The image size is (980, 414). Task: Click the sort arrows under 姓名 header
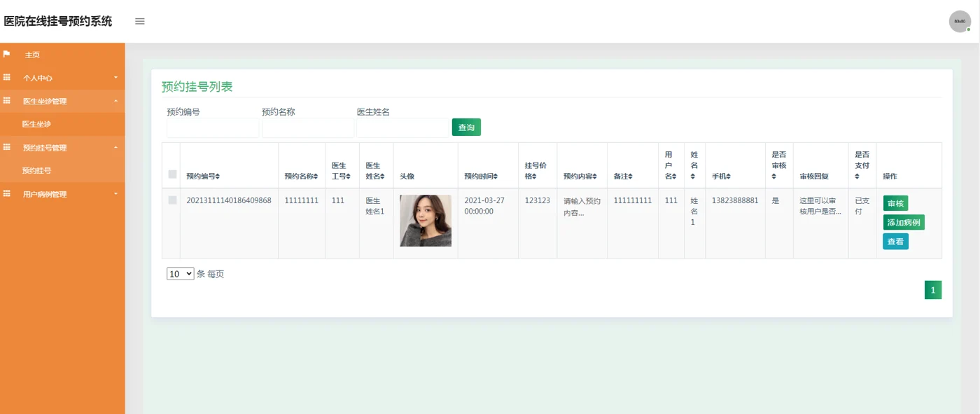[693, 177]
